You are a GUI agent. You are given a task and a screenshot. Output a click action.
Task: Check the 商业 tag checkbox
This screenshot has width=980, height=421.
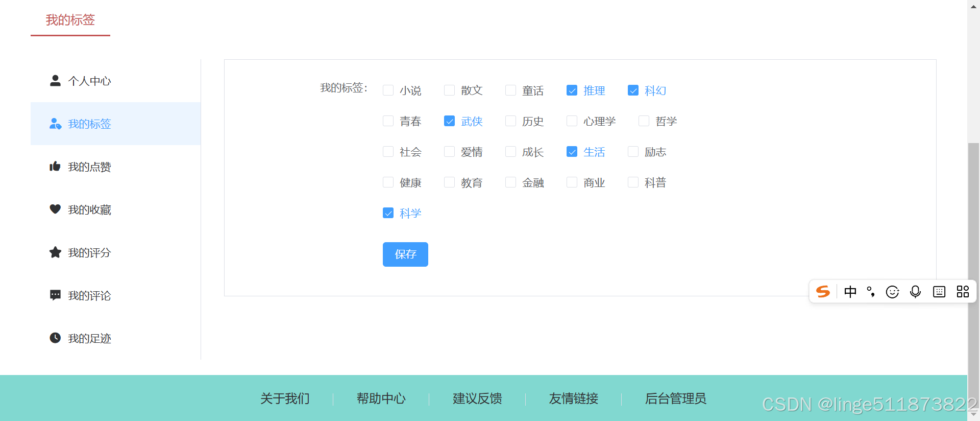572,182
